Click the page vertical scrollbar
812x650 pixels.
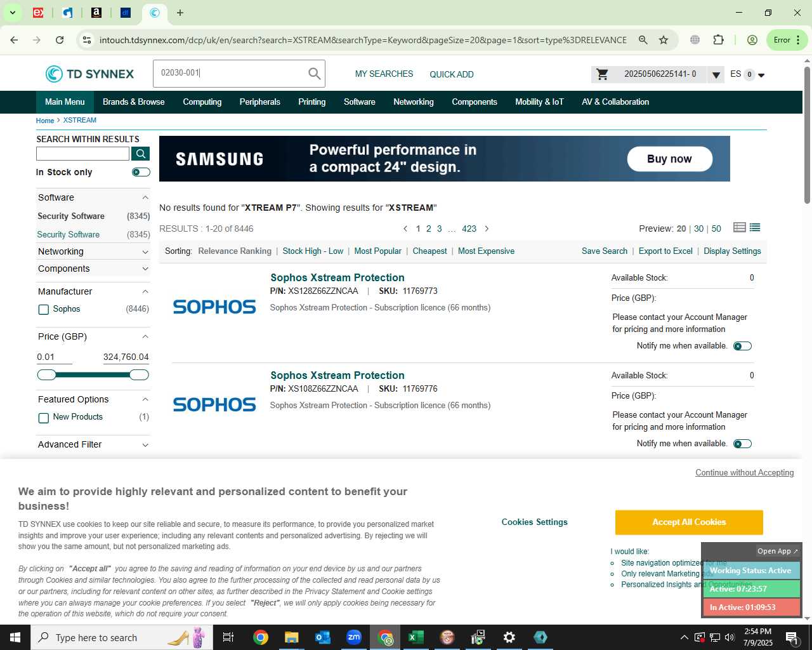point(807,134)
